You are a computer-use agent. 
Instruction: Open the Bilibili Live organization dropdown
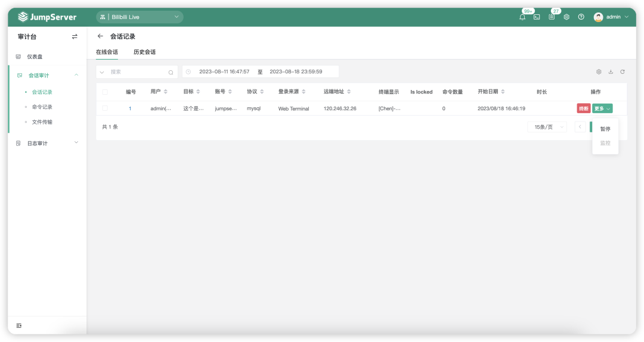140,17
